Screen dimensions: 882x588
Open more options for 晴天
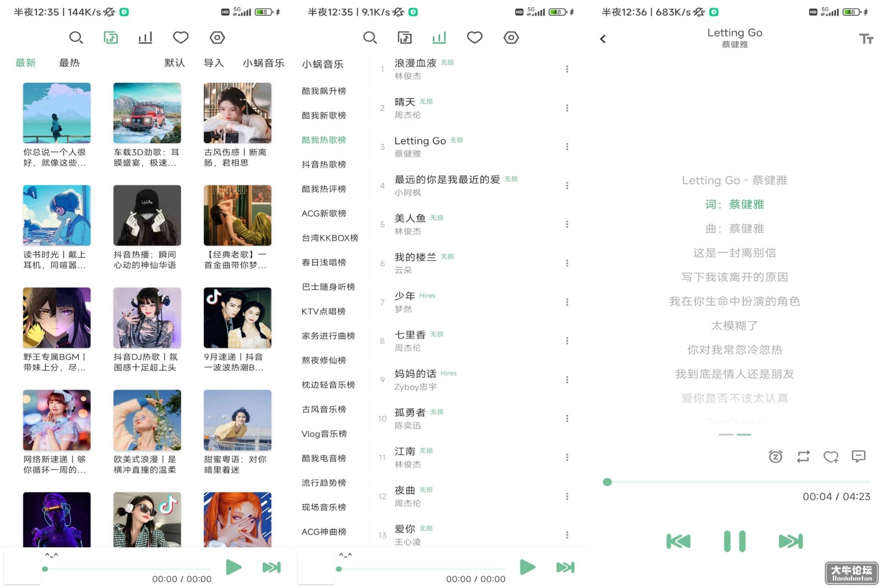(567, 108)
